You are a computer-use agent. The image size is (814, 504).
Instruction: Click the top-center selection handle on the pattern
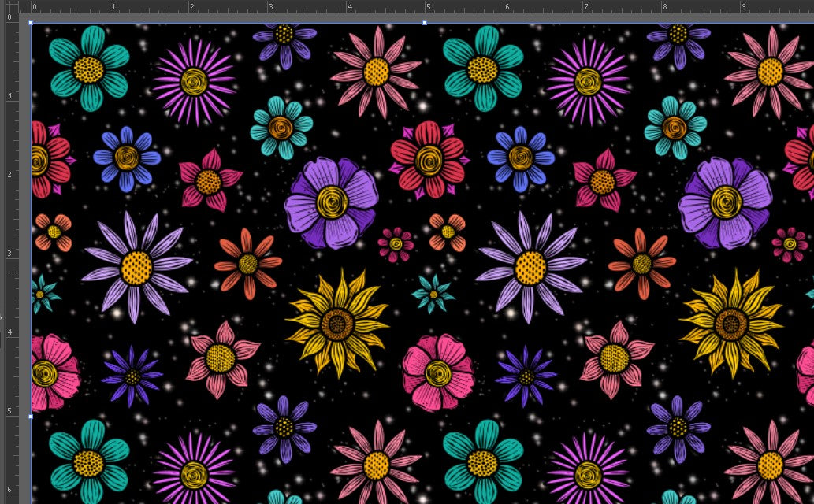click(425, 23)
